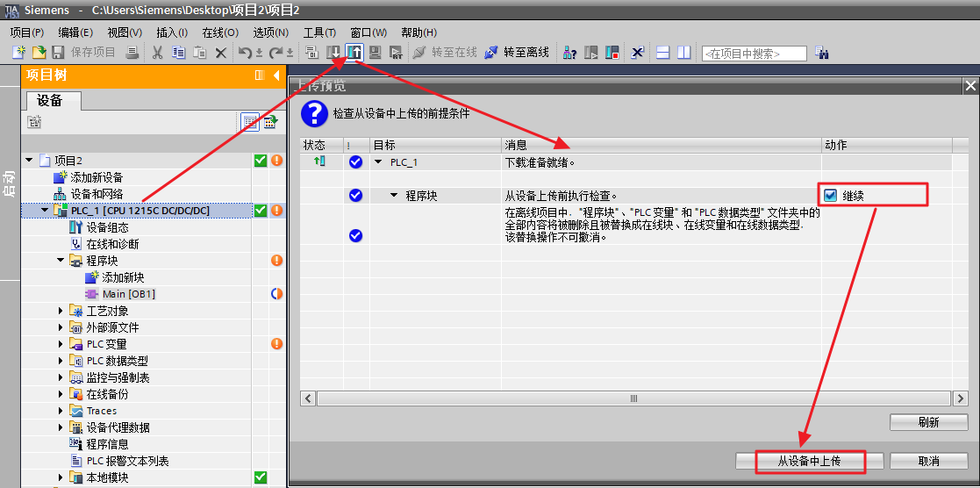Image resolution: width=980 pixels, height=488 pixels.
Task: Open the 项目(P) menu
Action: (x=27, y=32)
